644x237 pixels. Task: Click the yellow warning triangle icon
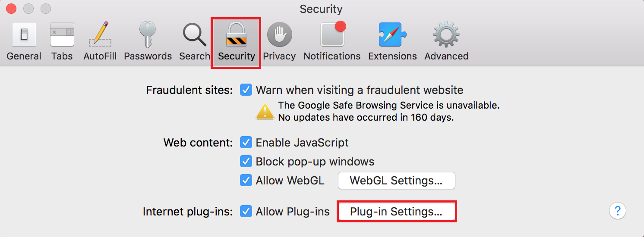[x=265, y=111]
